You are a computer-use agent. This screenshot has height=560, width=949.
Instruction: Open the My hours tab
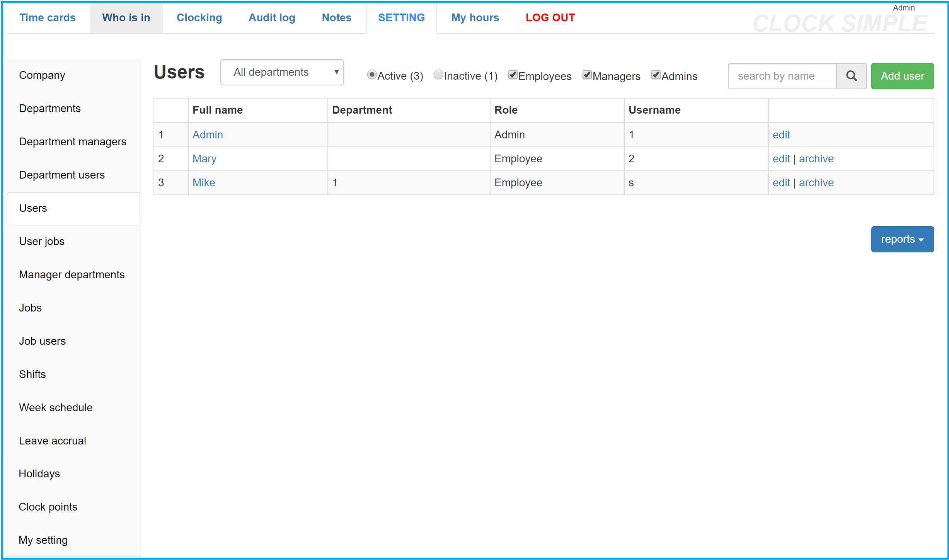475,18
